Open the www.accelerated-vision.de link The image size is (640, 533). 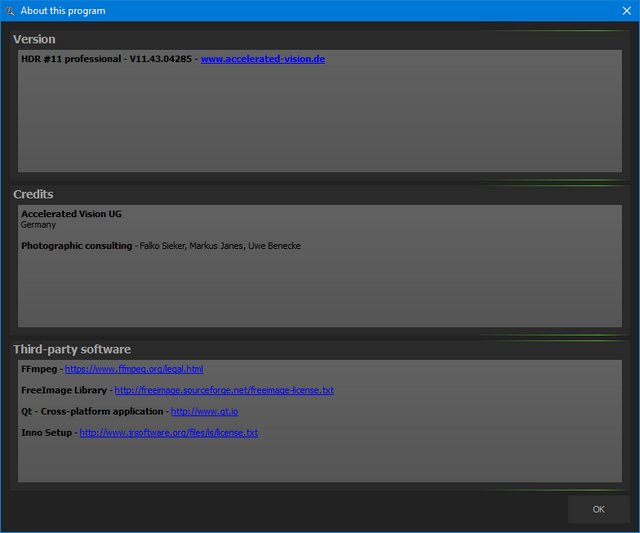point(262,59)
